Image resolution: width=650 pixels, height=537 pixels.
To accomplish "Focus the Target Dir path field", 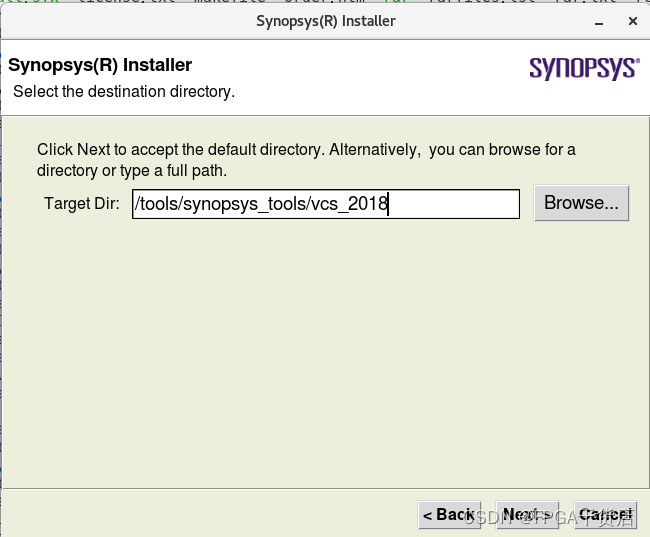I will click(x=326, y=204).
